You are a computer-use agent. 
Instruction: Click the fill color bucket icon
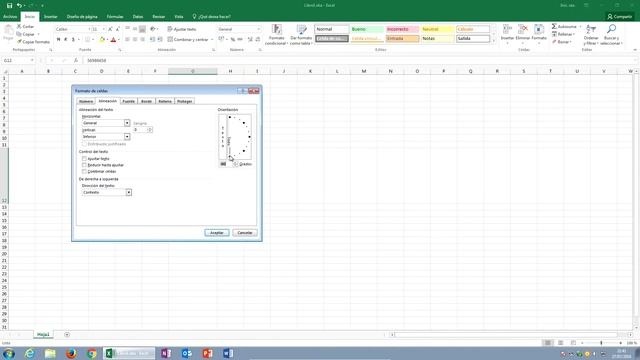coord(102,40)
